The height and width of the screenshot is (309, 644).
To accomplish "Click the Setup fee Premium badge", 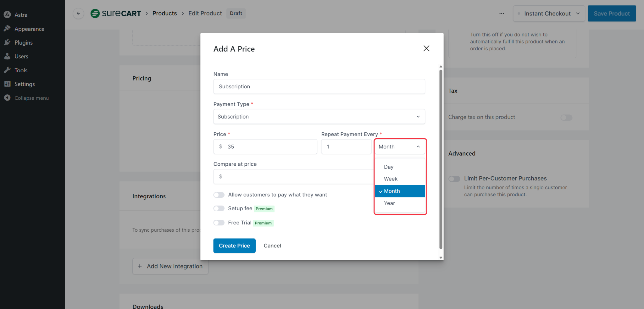I will [264, 209].
